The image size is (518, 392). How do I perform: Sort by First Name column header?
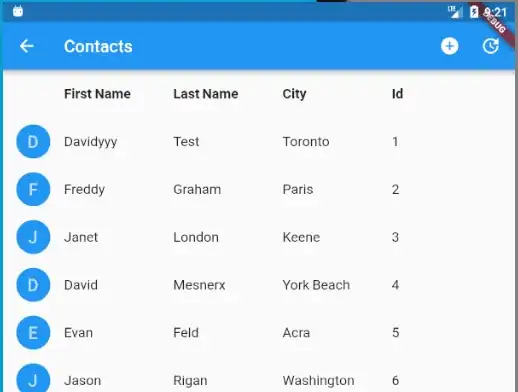pos(97,94)
